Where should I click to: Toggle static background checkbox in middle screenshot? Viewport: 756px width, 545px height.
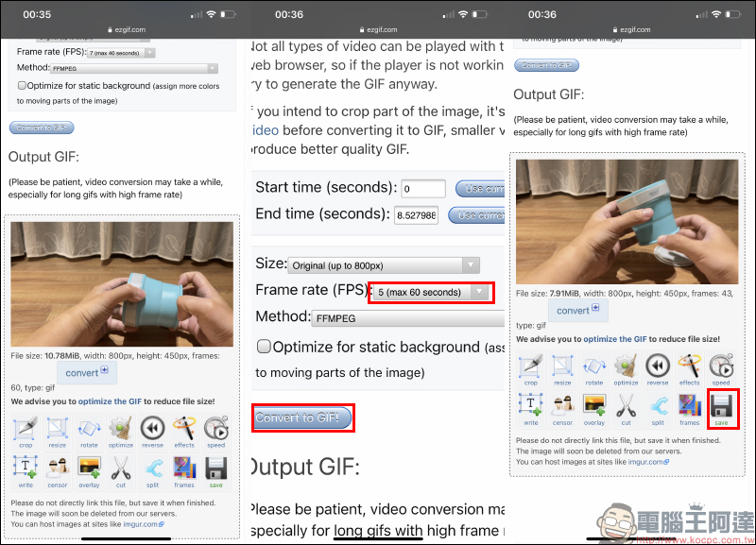tap(264, 347)
